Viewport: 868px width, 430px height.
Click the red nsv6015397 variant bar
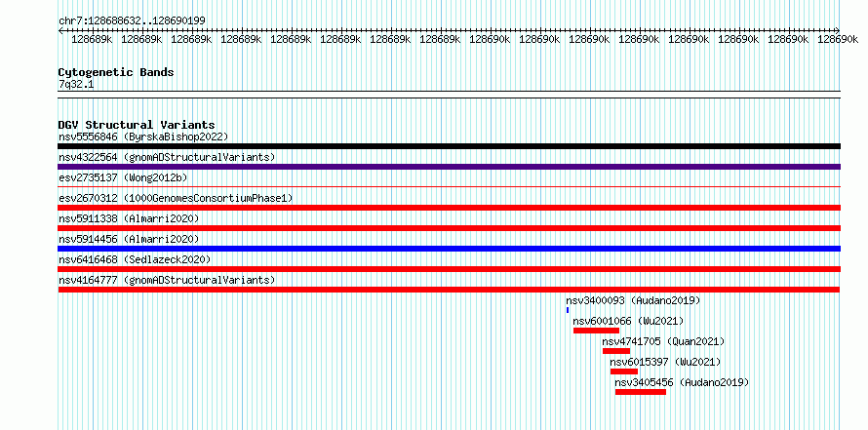[624, 371]
